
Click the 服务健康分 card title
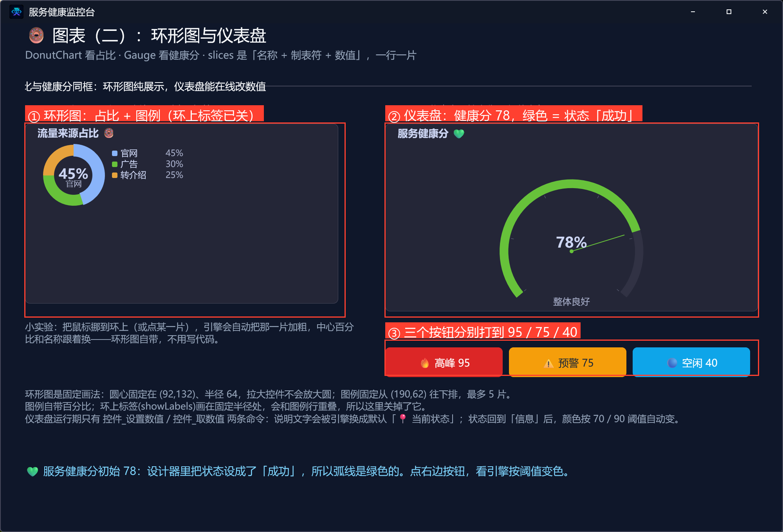click(x=423, y=134)
